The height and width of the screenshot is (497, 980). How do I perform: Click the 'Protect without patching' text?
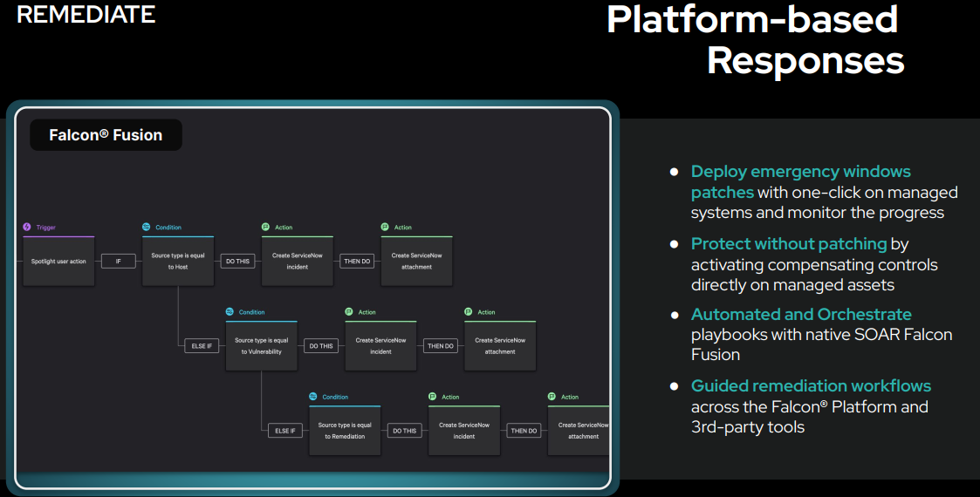[789, 243]
